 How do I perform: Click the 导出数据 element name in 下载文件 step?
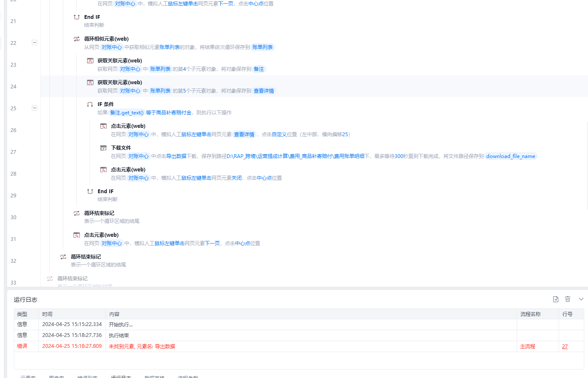[176, 156]
